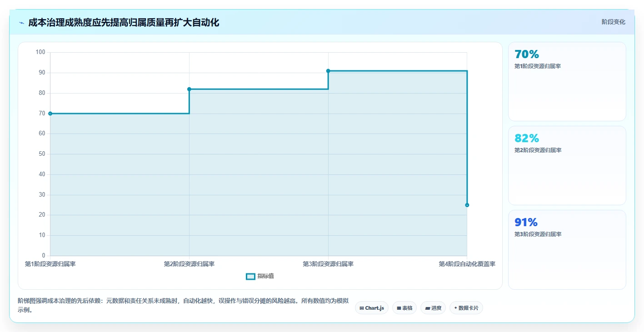Select the 70% data card
Screen dimensions: 644x332
(567, 82)
